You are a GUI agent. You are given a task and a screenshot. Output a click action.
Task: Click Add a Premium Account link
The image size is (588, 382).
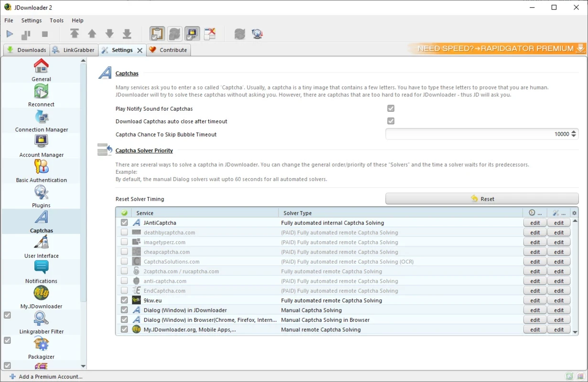[46, 377]
